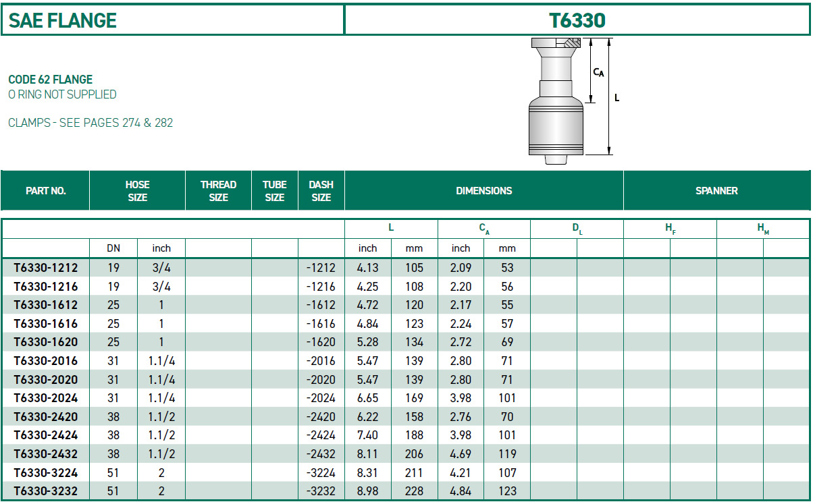Click L mm value 105
Screen dimensions: 813x504
(415, 268)
